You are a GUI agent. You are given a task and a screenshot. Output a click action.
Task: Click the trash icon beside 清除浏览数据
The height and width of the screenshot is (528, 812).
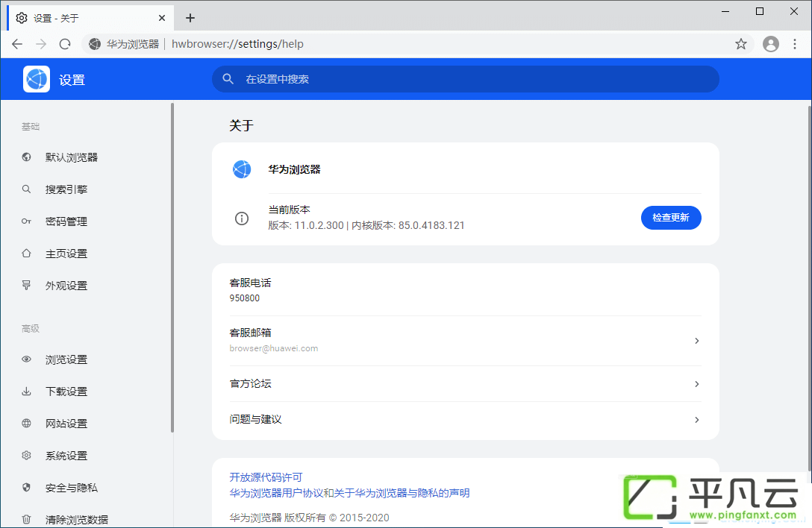click(26, 519)
